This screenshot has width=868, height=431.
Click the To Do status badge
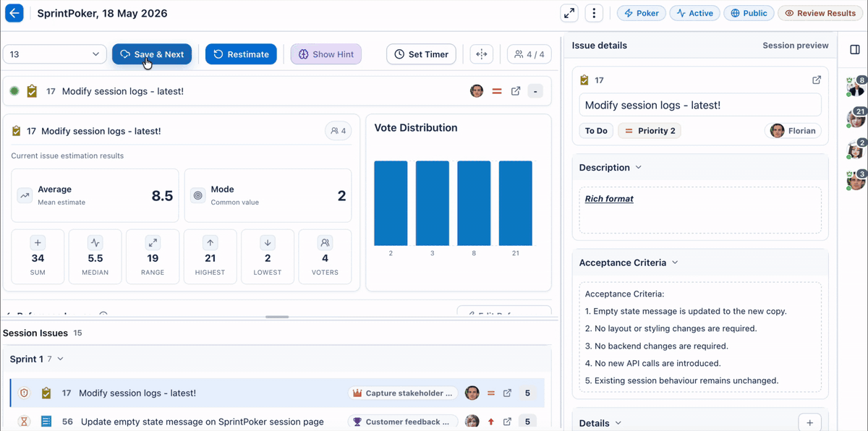(596, 131)
